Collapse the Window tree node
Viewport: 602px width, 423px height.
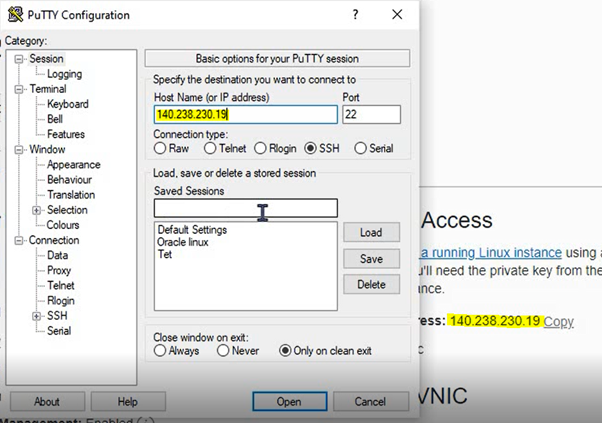click(19, 150)
